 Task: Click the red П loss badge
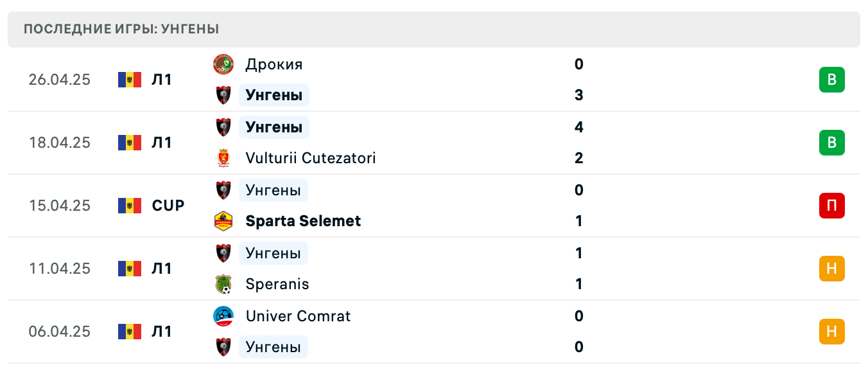tap(831, 206)
